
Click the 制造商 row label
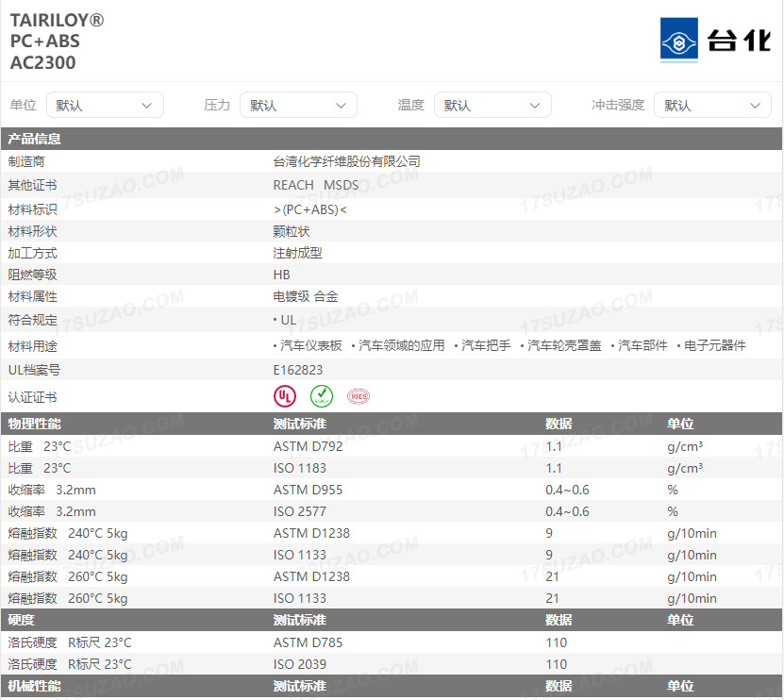(26, 161)
